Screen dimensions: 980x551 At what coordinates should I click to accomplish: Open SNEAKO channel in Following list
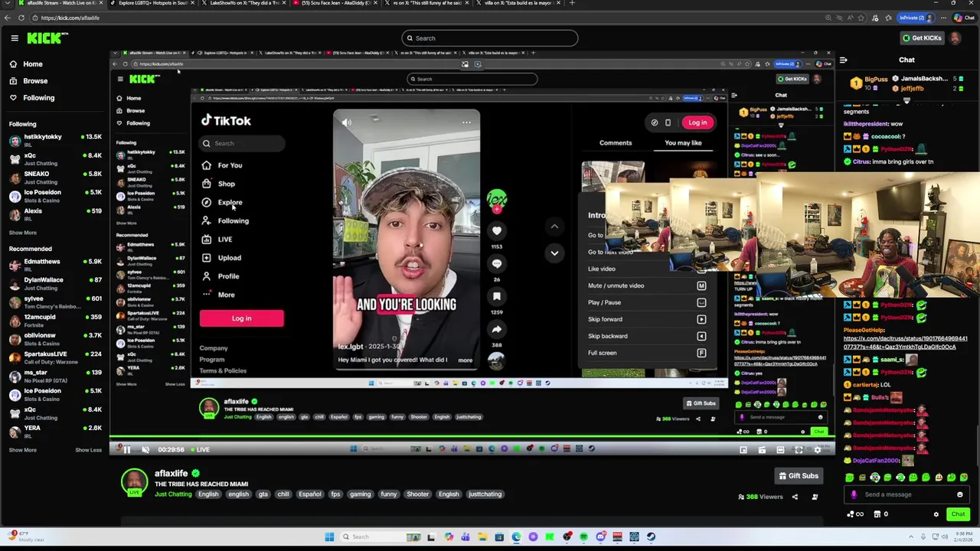55,177
